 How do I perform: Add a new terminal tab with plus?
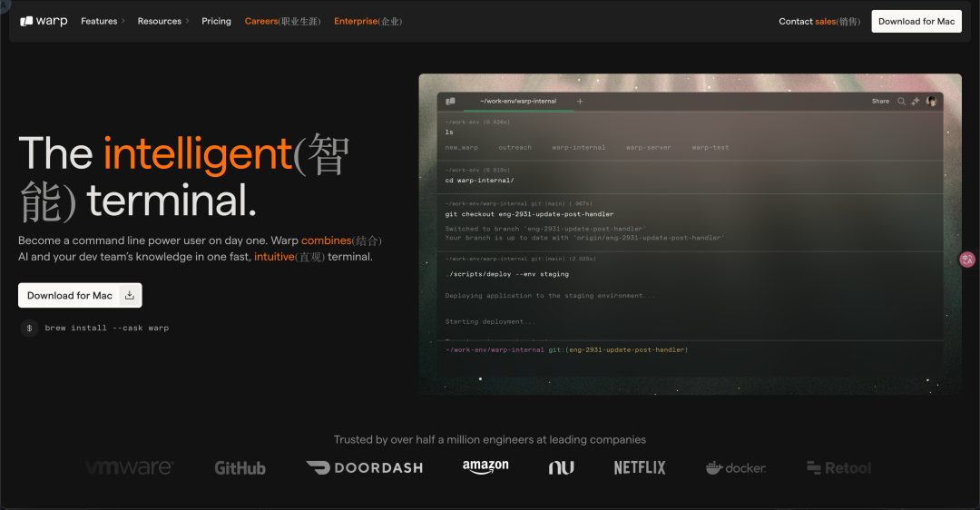tap(580, 102)
